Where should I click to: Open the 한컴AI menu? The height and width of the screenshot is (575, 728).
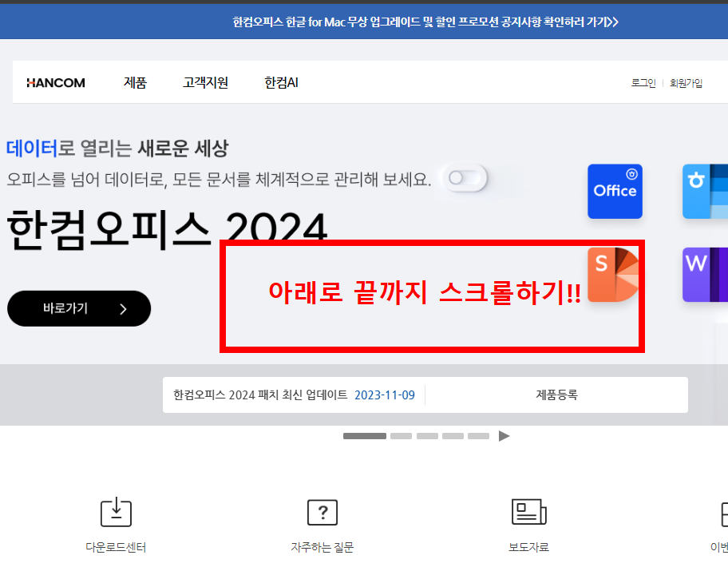pyautogui.click(x=280, y=81)
